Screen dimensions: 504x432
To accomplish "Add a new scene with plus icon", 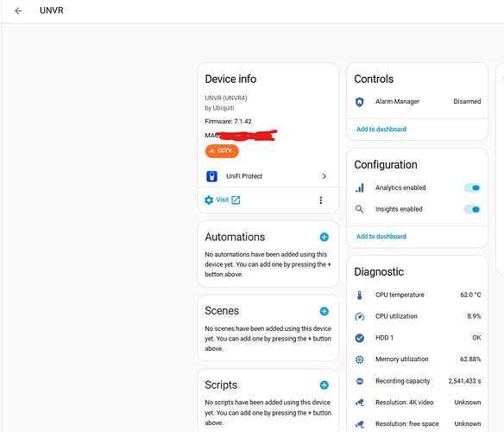I will [324, 311].
